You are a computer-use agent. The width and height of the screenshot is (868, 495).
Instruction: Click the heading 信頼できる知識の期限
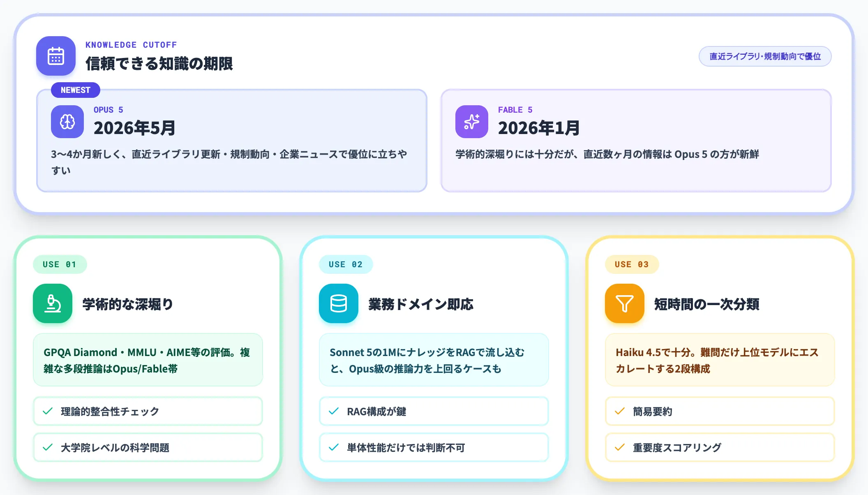[x=159, y=64]
